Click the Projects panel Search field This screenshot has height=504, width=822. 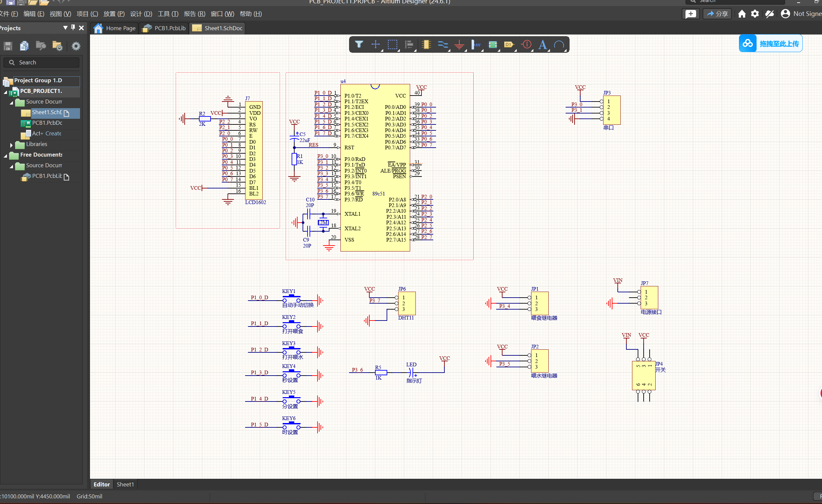[42, 62]
